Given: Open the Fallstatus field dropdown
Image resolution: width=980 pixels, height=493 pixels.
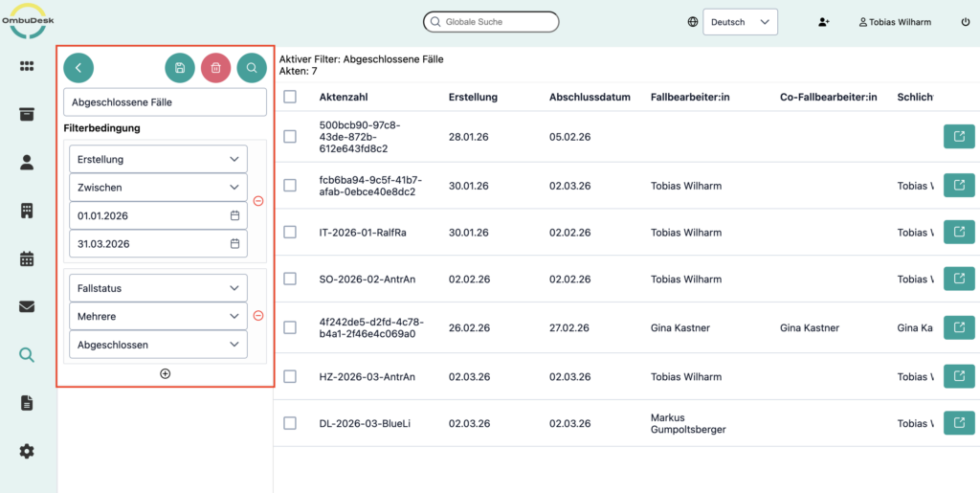Looking at the screenshot, I should coord(158,288).
